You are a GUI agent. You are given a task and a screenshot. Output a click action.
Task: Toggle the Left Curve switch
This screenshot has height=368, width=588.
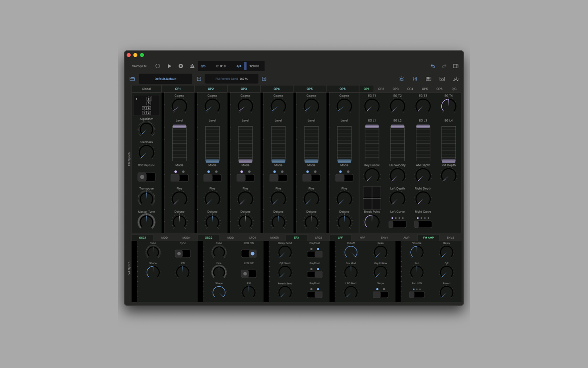tap(397, 224)
